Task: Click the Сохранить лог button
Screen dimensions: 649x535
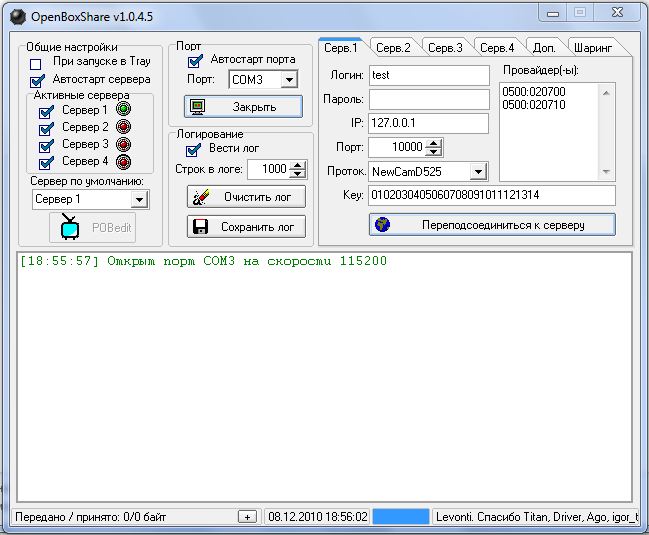Action: 246,227
